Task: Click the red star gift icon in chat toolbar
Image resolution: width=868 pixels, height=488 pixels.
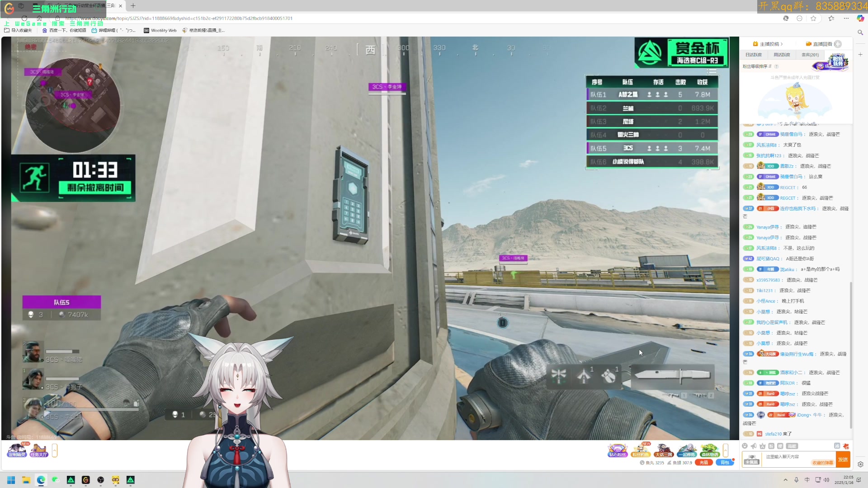Action: pos(846,446)
